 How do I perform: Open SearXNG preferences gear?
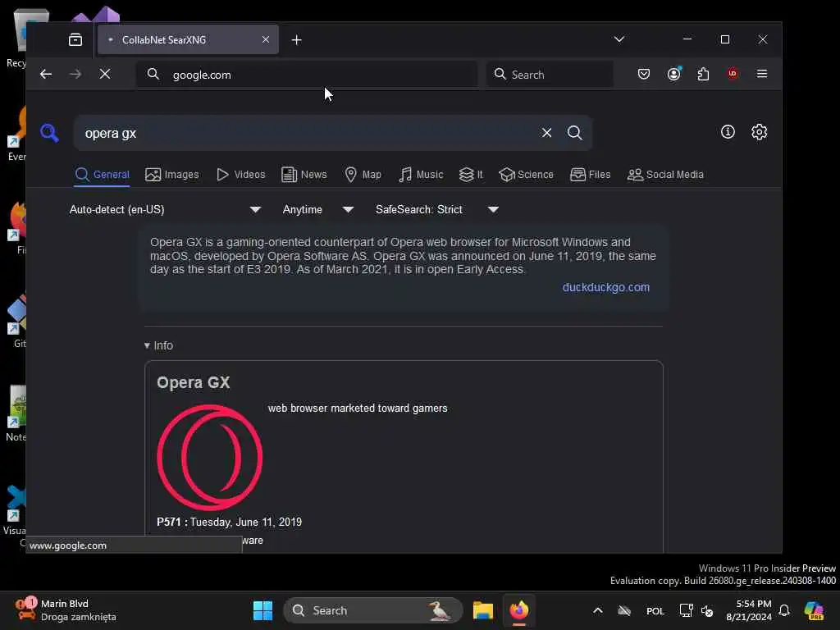[x=759, y=132]
